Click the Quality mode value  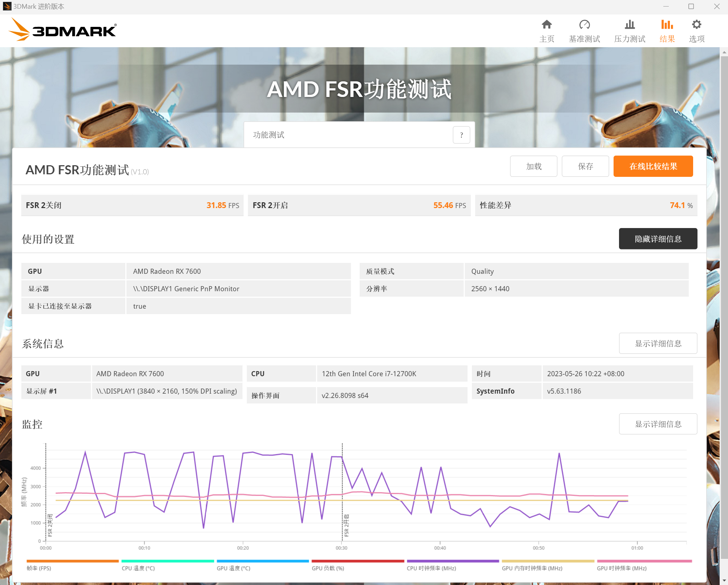(x=577, y=271)
